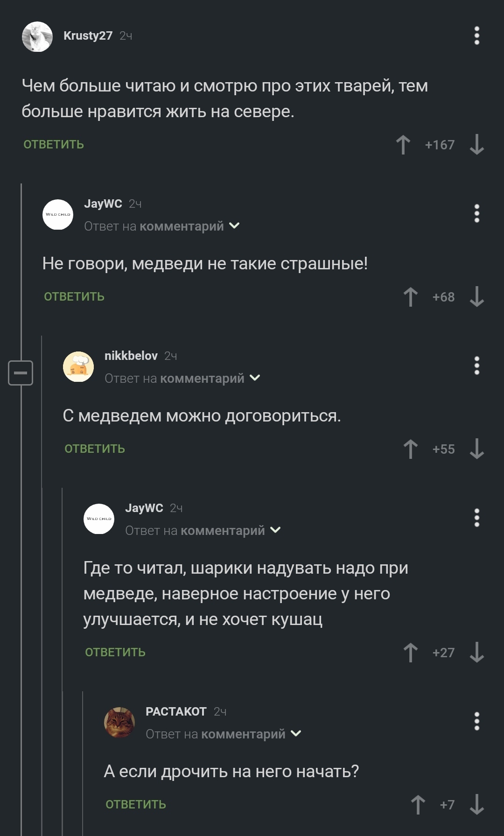The height and width of the screenshot is (836, 504).
Task: Expand parent comment under nikkbelov's name
Action: (255, 379)
